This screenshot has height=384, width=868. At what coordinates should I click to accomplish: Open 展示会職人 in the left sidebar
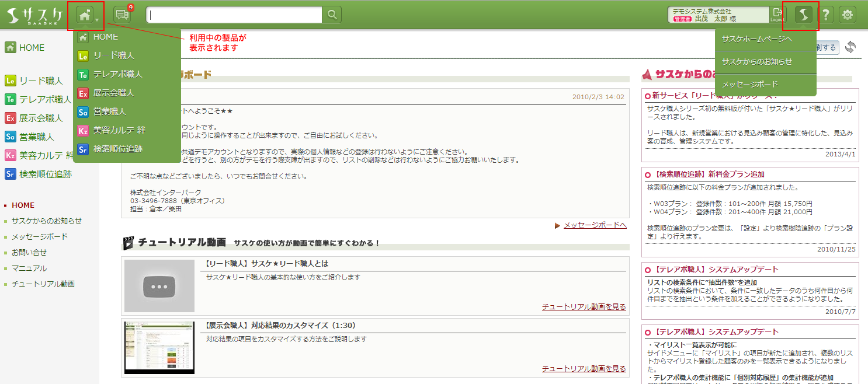[40, 118]
